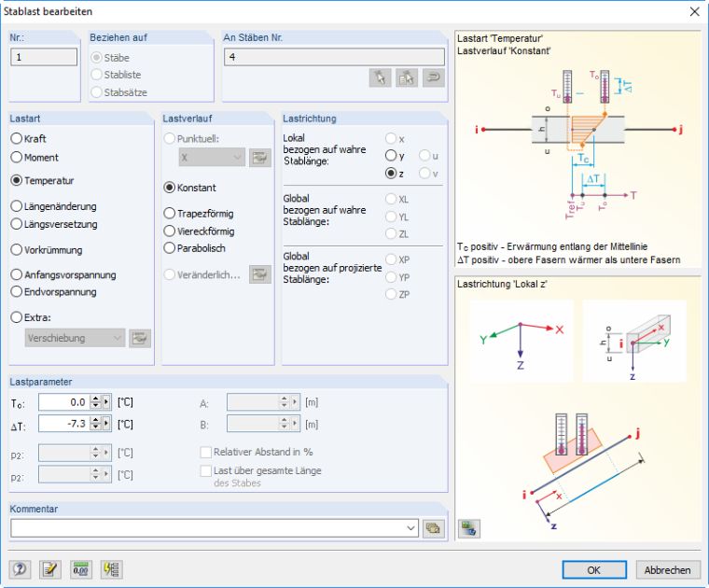Click the Abbrechen button
Image resolution: width=709 pixels, height=588 pixels.
[667, 570]
